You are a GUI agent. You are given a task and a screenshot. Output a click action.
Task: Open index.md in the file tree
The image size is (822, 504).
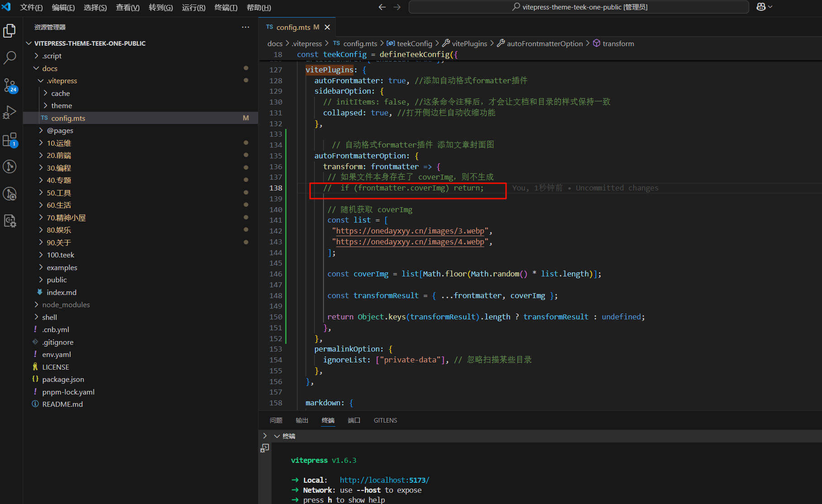click(140, 292)
